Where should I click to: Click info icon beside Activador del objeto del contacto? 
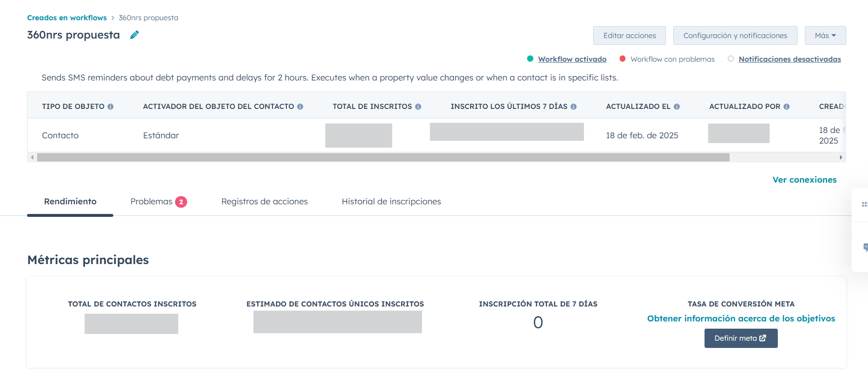click(x=300, y=106)
